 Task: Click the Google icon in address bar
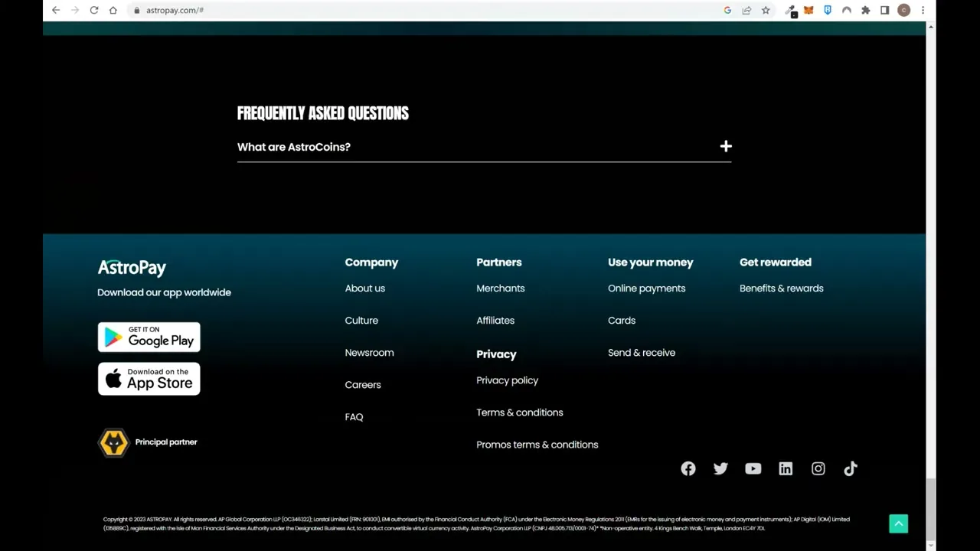click(x=727, y=10)
